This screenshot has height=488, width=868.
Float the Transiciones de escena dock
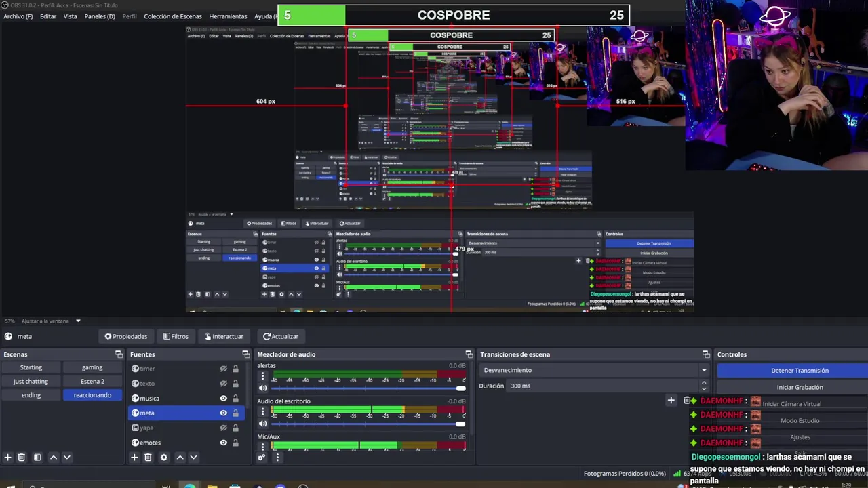pos(706,354)
